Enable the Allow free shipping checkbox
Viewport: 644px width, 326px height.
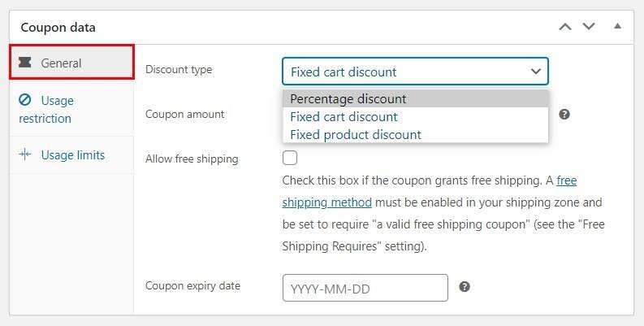[x=290, y=158]
